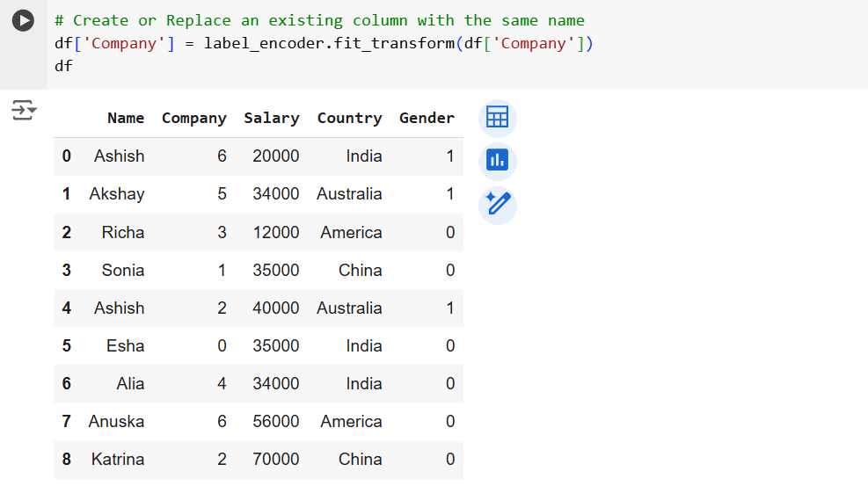Click row index 0 in the table
The width and height of the screenshot is (868, 486).
tap(67, 156)
